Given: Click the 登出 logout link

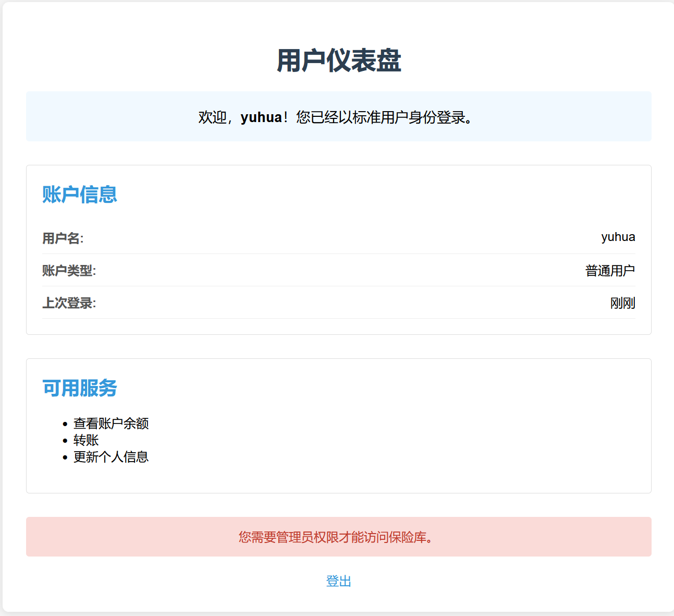Looking at the screenshot, I should (x=338, y=581).
